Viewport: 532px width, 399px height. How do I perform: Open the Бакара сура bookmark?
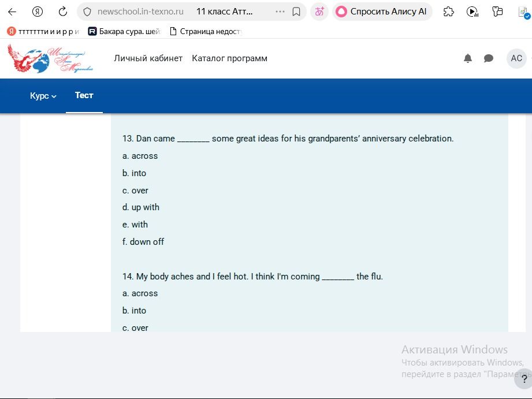click(x=124, y=32)
